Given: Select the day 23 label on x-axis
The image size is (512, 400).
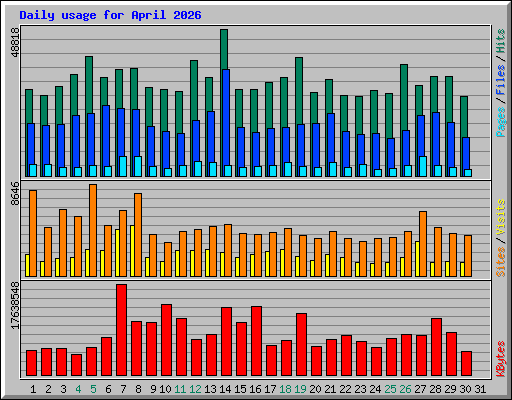Looking at the screenshot, I should [360, 389].
